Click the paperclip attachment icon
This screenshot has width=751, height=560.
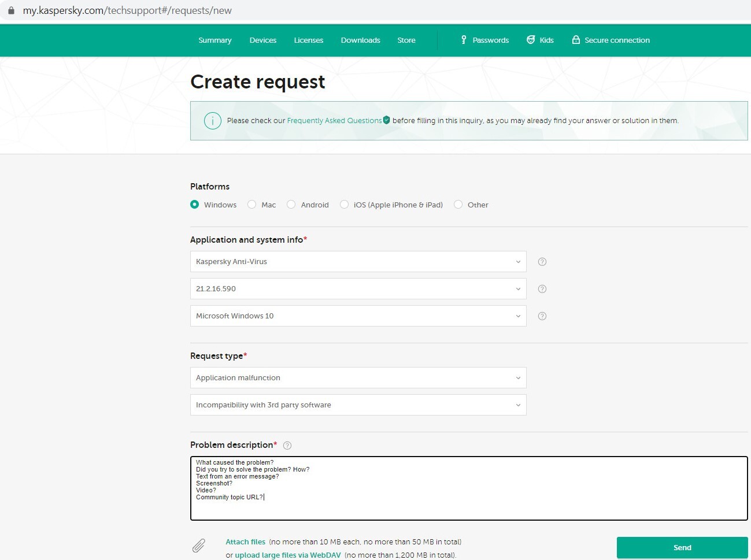click(x=199, y=546)
